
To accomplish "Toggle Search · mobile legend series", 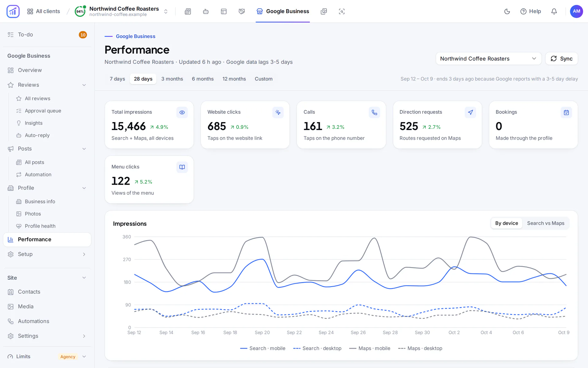I will click(x=263, y=348).
